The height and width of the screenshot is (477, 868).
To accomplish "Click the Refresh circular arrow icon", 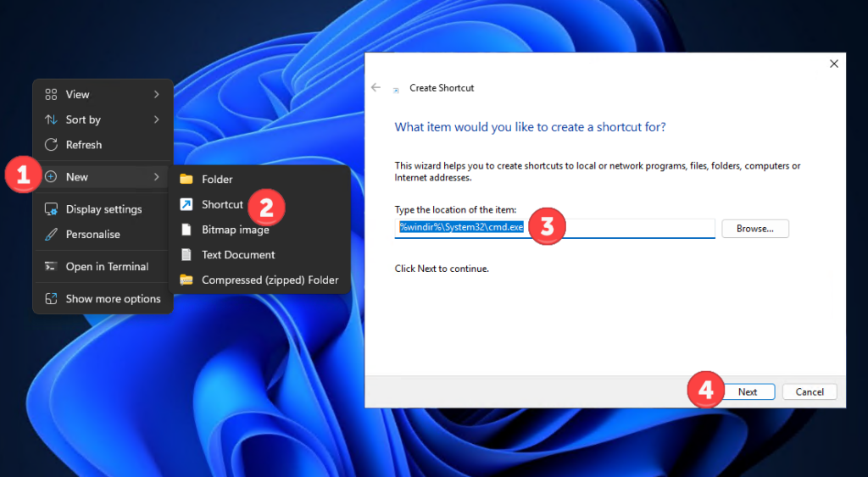I will (51, 145).
